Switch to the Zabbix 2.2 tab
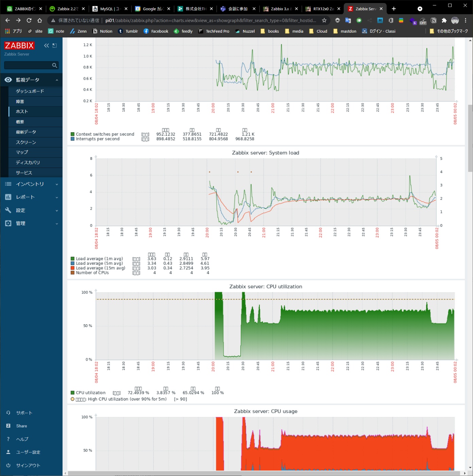 pyautogui.click(x=67, y=9)
